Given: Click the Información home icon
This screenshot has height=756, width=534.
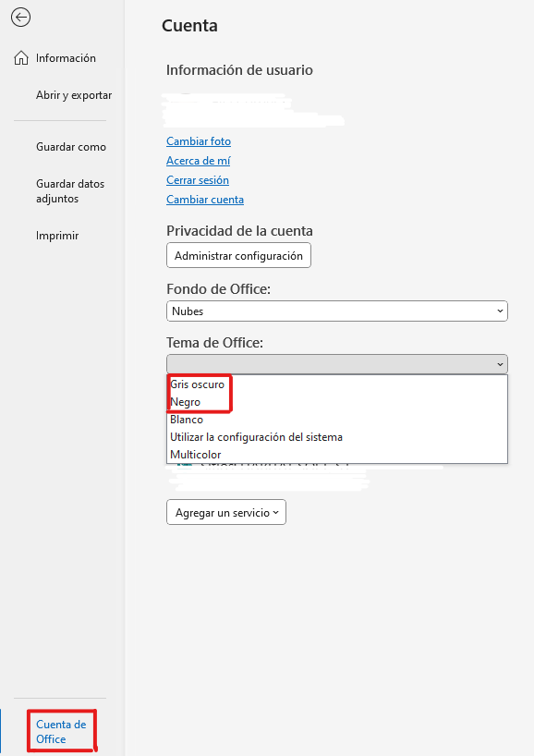Looking at the screenshot, I should [20, 58].
